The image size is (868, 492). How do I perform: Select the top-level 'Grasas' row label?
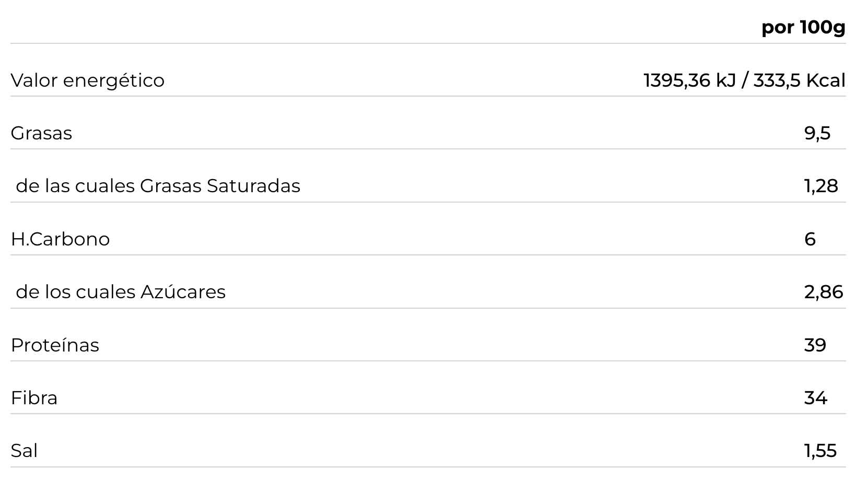[x=41, y=133]
